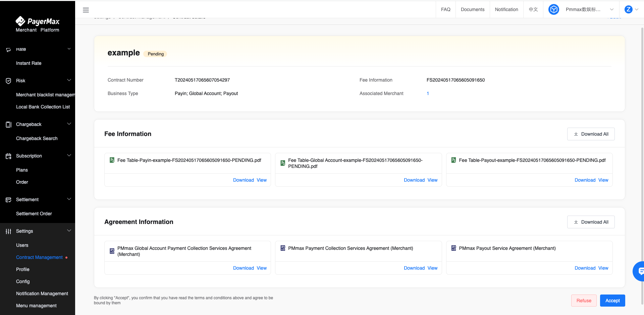Screen dimensions: 644x315
Task: Open the Config settings page
Action: click(23, 281)
